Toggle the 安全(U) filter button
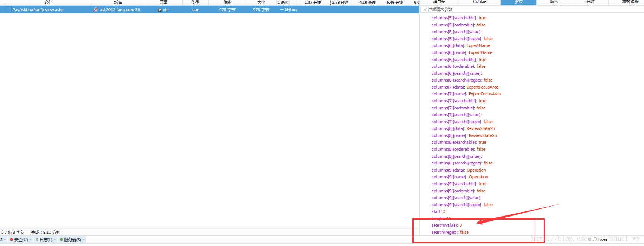 pos(20,240)
